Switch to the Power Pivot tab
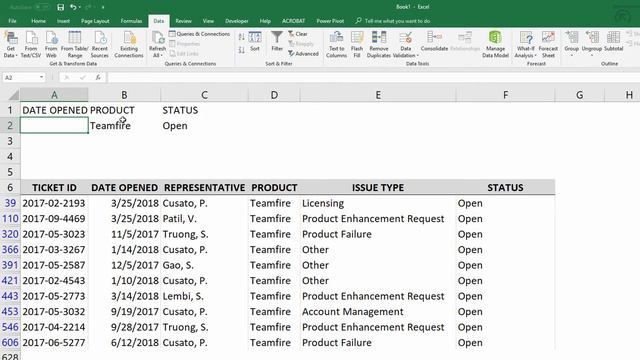This screenshot has height=360, width=640. point(330,21)
